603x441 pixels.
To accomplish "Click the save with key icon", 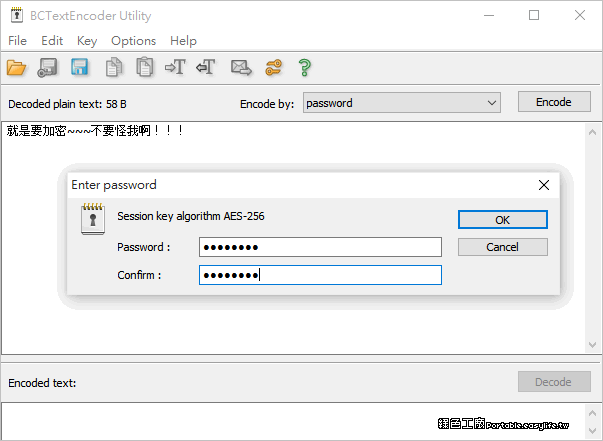I will click(47, 68).
